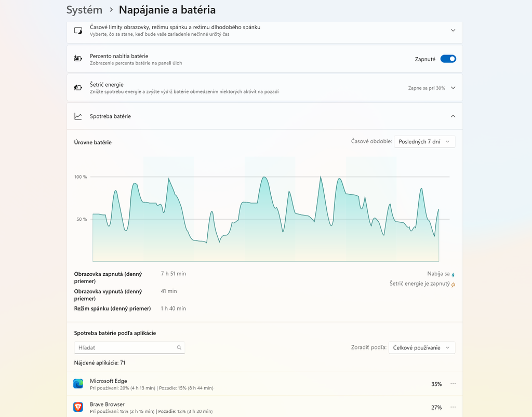Collapse the Spotreba batérie section
The width and height of the screenshot is (532, 417).
[x=453, y=116]
